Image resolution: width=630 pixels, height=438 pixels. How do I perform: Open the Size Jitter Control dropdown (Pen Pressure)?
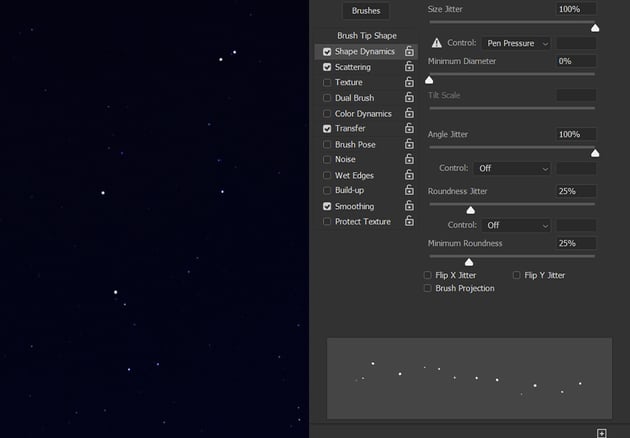pos(516,43)
